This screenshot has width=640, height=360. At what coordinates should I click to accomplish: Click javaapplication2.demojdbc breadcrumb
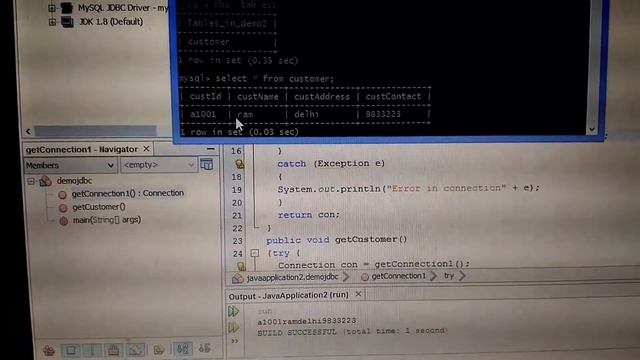pos(292,277)
